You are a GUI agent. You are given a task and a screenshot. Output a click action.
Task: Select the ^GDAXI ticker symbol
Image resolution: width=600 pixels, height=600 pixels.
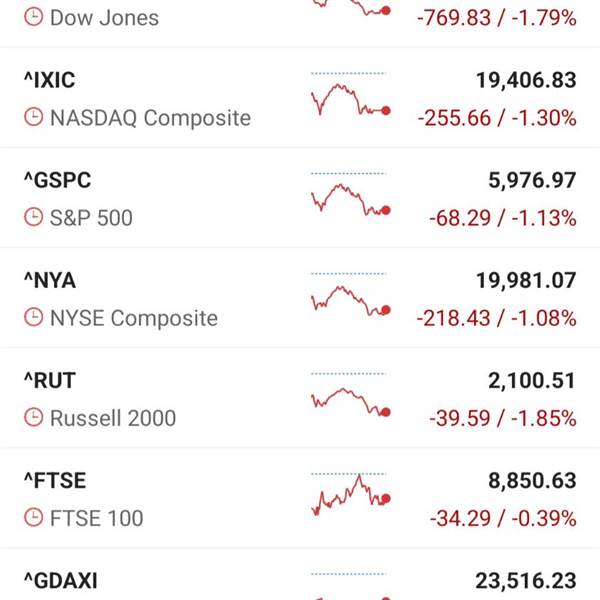pyautogui.click(x=61, y=581)
